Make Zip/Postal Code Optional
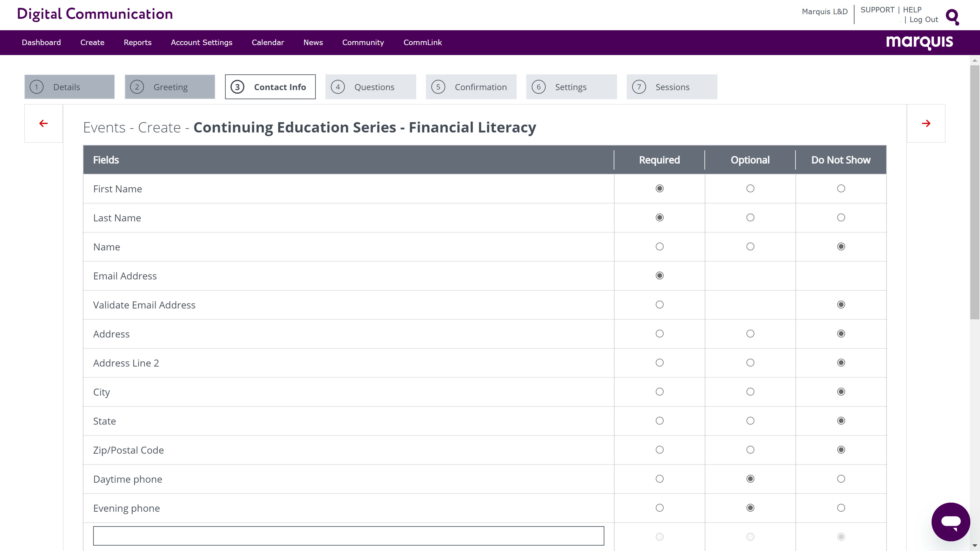This screenshot has width=980, height=551. [750, 450]
